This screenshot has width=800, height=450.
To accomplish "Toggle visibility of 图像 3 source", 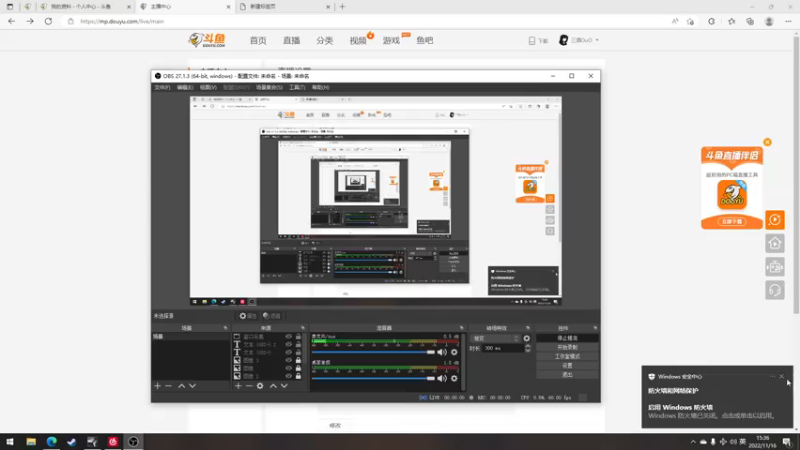I will click(x=289, y=360).
